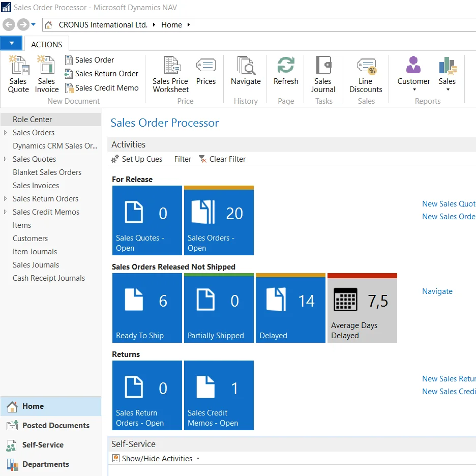Expand the Sales Credit Memos tree node

[x=5, y=212]
